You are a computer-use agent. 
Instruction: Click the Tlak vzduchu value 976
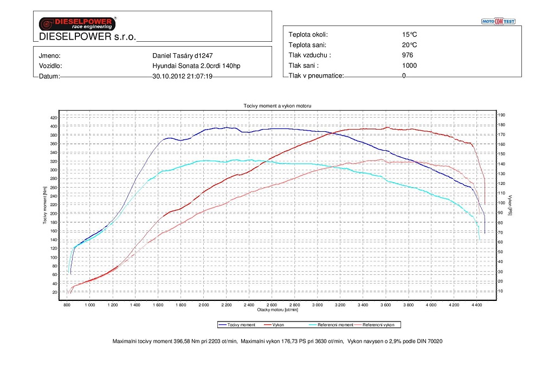click(x=408, y=55)
